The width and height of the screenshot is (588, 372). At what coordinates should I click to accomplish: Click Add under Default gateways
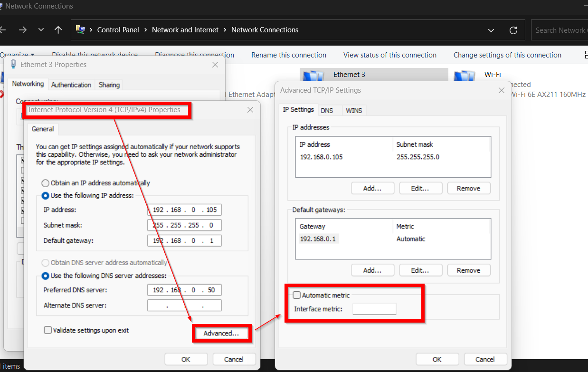click(x=372, y=270)
